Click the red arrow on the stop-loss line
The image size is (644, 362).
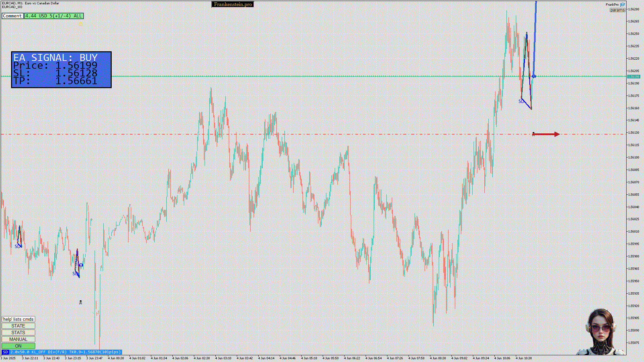[x=547, y=134]
